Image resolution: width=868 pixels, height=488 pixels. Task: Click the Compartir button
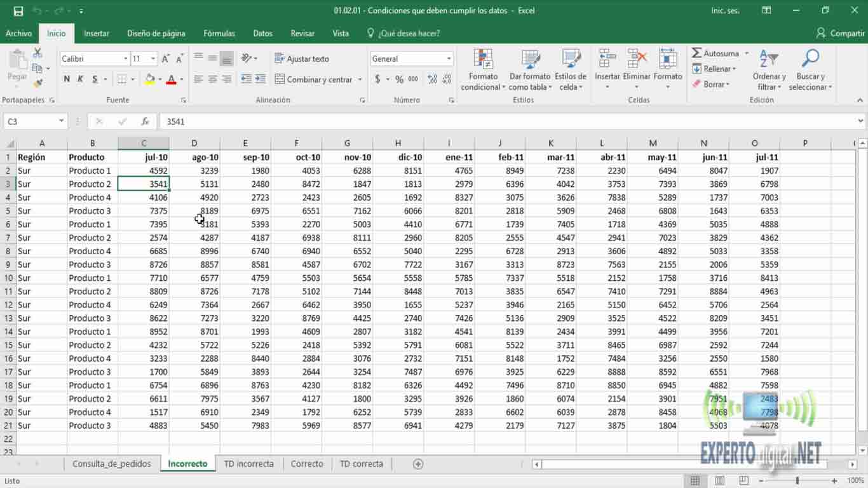[x=840, y=33]
